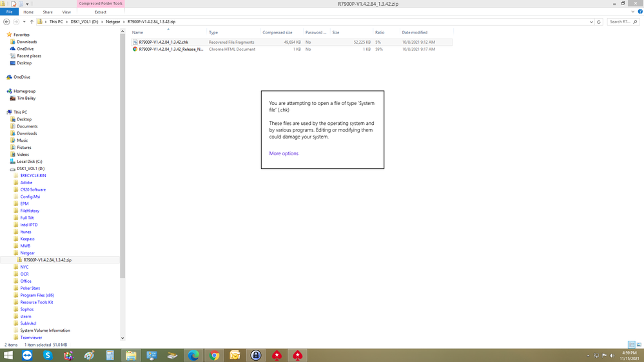Screen dimensions: 644x362
Task: Switch to the Extract ribbon tab
Action: click(x=101, y=12)
